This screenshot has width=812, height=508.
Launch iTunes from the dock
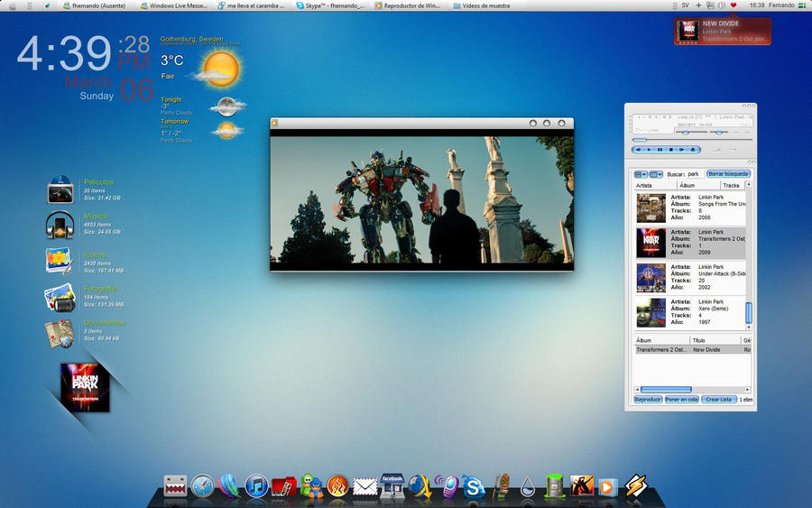[x=256, y=486]
